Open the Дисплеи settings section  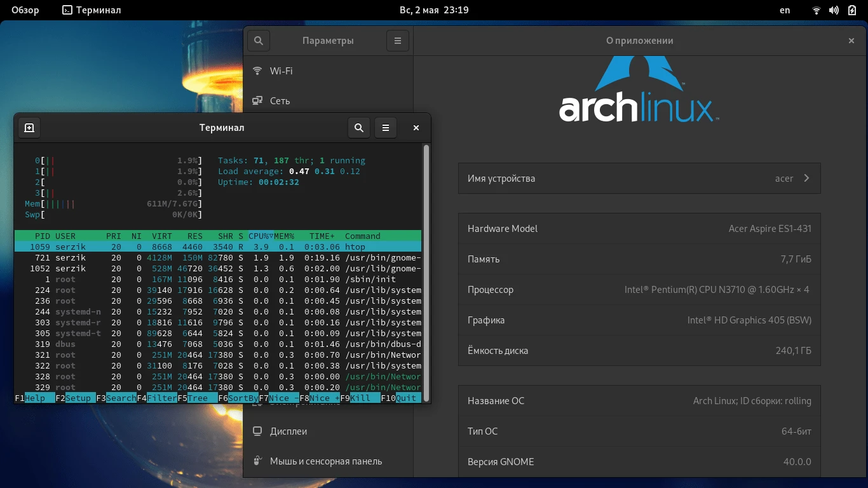click(288, 431)
